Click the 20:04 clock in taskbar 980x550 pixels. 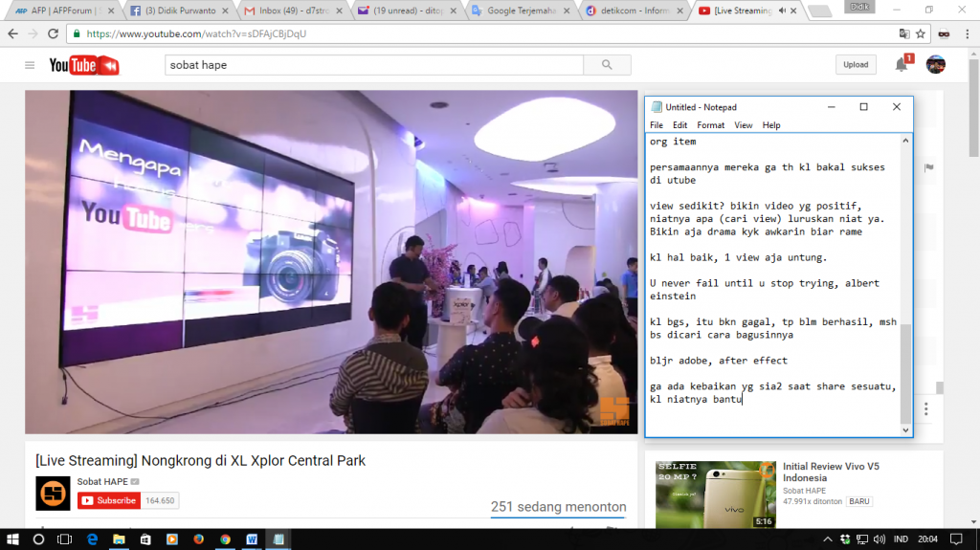(927, 539)
